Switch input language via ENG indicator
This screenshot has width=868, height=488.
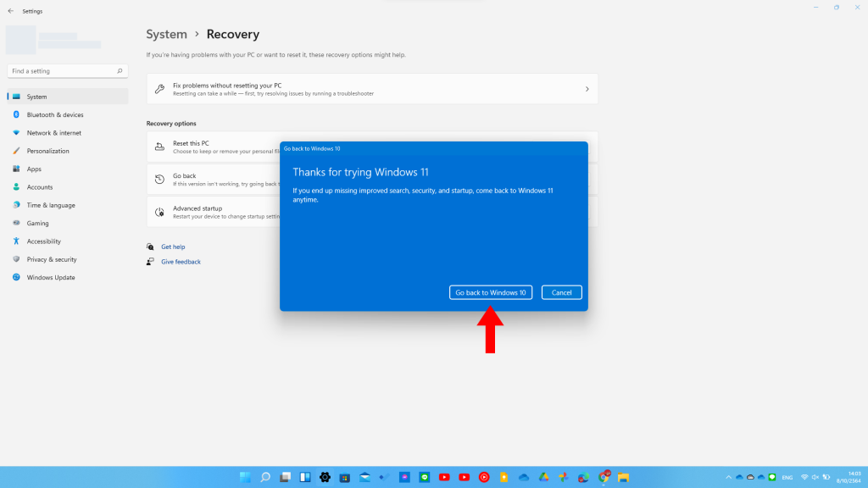(x=787, y=478)
